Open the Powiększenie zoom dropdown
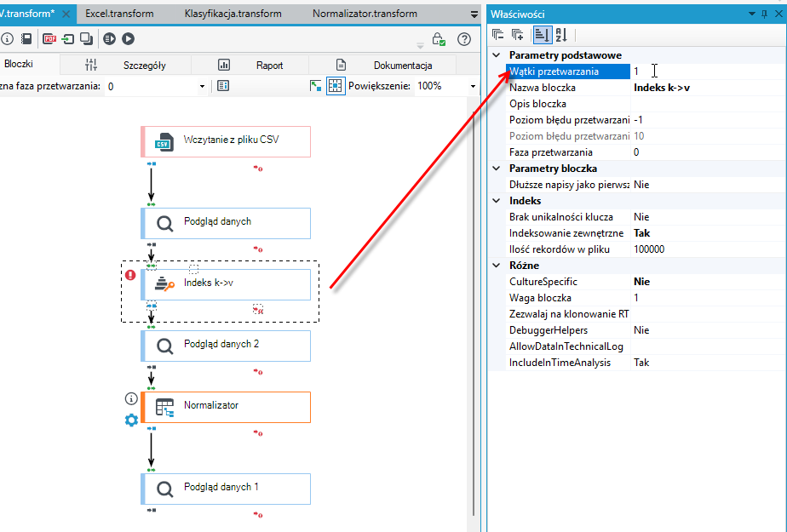This screenshot has width=787, height=532. click(x=473, y=87)
